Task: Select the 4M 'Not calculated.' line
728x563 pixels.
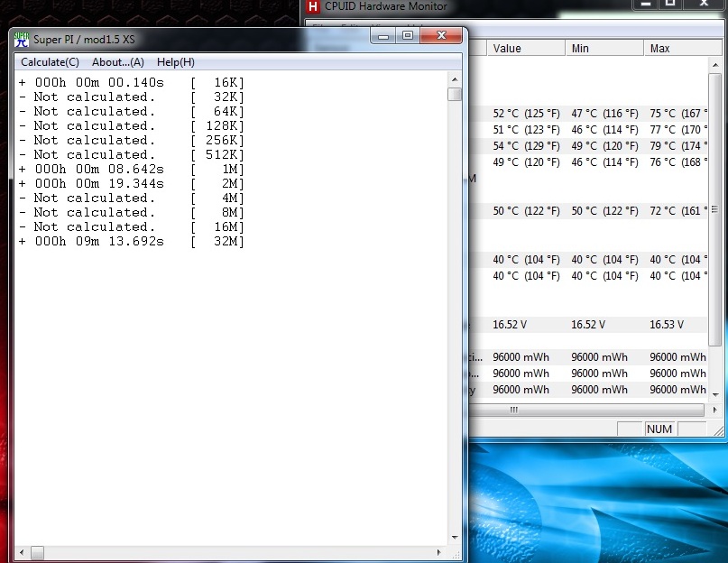Action: [131, 198]
